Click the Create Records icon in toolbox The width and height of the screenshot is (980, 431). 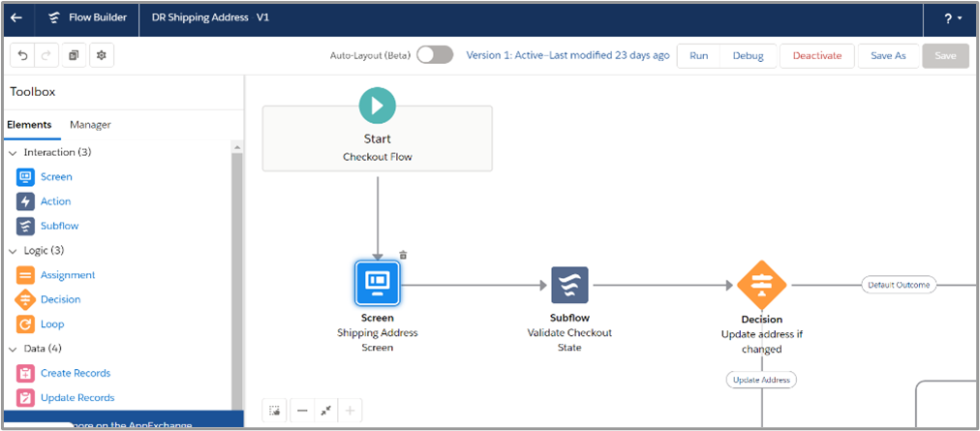(25, 374)
